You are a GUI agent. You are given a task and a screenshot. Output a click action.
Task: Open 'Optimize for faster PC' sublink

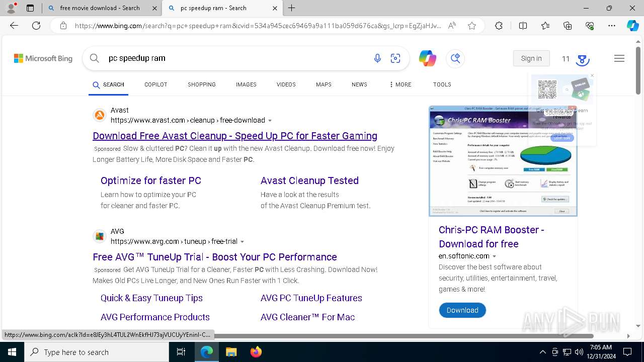151,180
